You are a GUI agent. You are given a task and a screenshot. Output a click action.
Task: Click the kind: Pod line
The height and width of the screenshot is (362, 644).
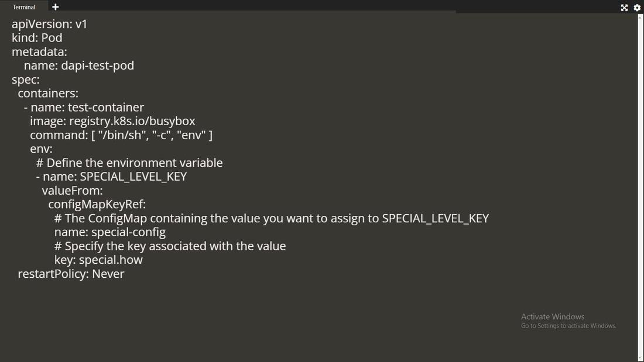click(37, 38)
